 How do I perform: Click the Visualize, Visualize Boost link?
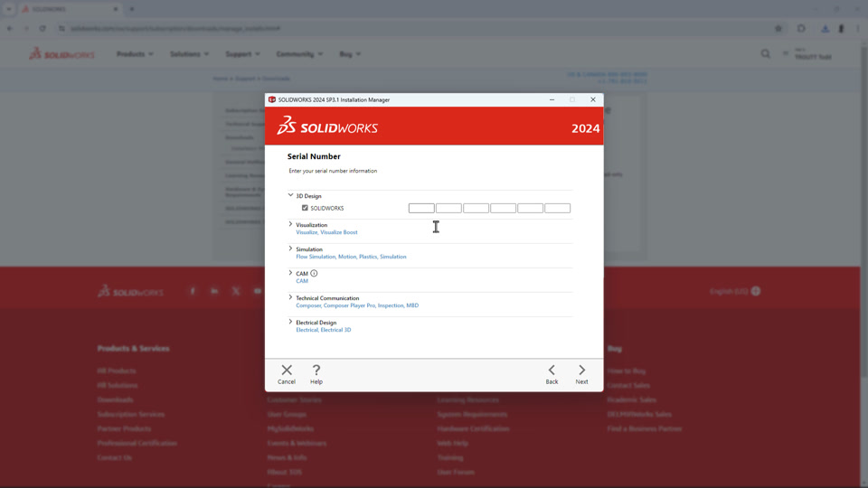326,232
